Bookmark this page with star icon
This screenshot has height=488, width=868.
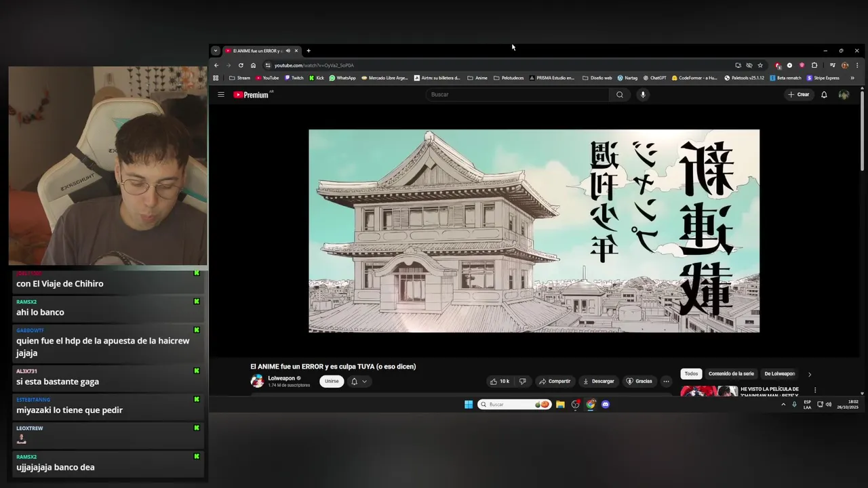tap(760, 65)
